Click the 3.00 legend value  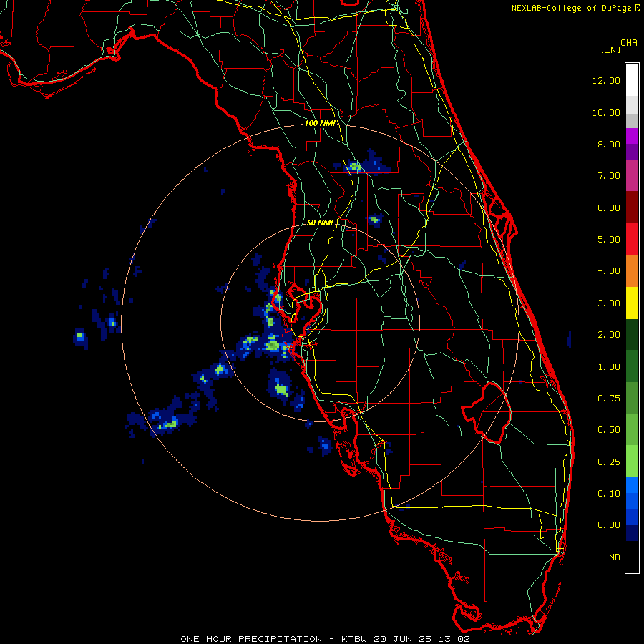609,303
